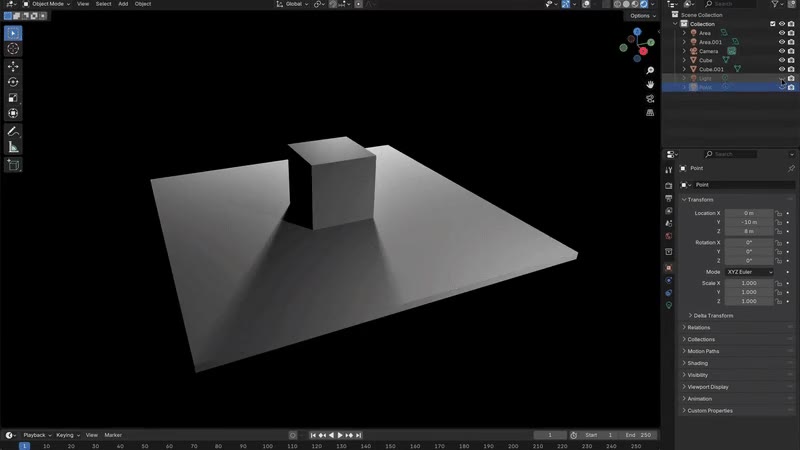Select the Select Box tool
This screenshot has width=800, height=450.
(x=13, y=33)
